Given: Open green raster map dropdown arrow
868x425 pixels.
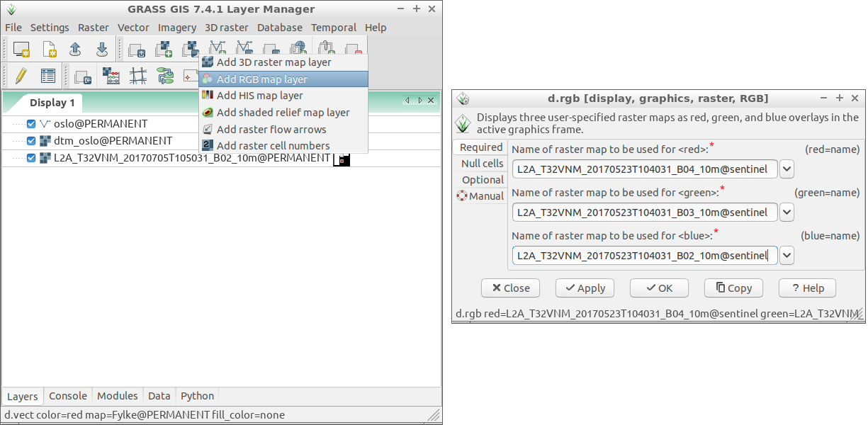Looking at the screenshot, I should [787, 212].
